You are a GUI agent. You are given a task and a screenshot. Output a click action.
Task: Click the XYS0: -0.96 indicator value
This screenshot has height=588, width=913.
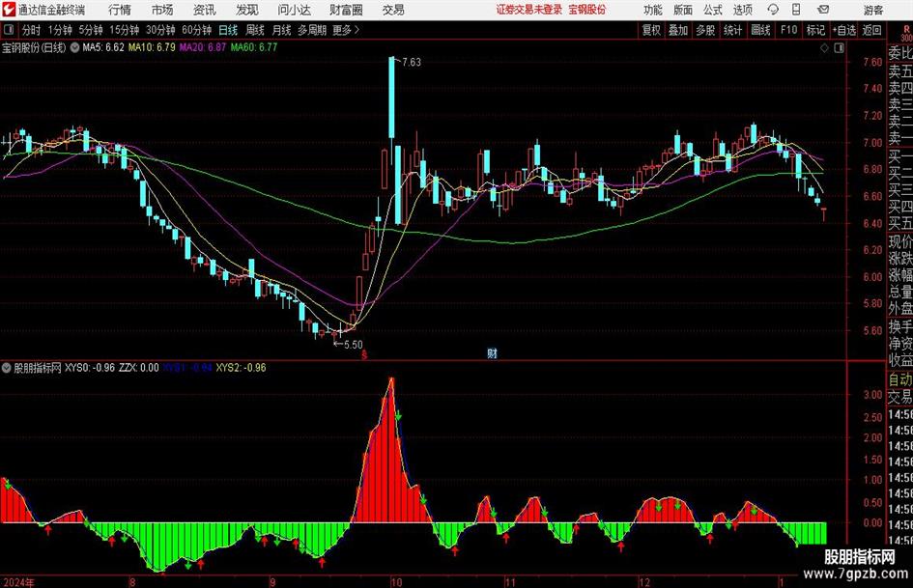[x=90, y=368]
